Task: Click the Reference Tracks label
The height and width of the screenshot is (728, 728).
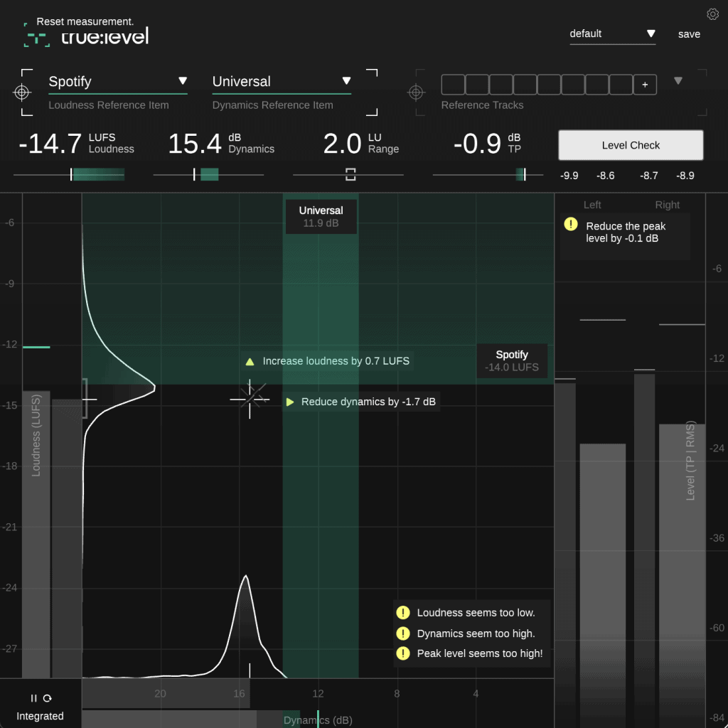Action: (x=482, y=105)
